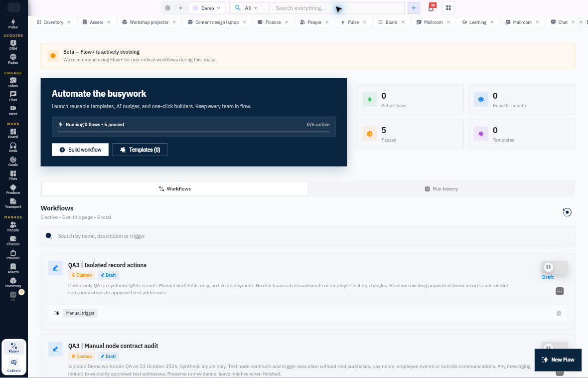Click the Search everything field

click(x=337, y=8)
